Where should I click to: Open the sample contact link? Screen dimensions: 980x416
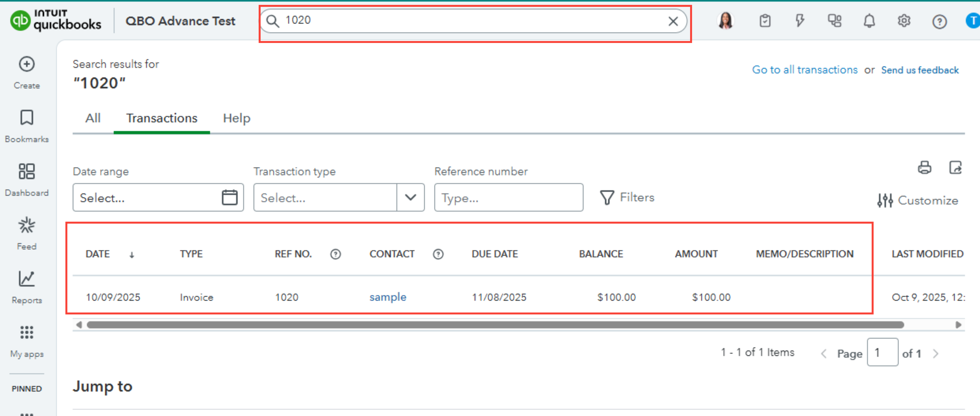(x=388, y=297)
